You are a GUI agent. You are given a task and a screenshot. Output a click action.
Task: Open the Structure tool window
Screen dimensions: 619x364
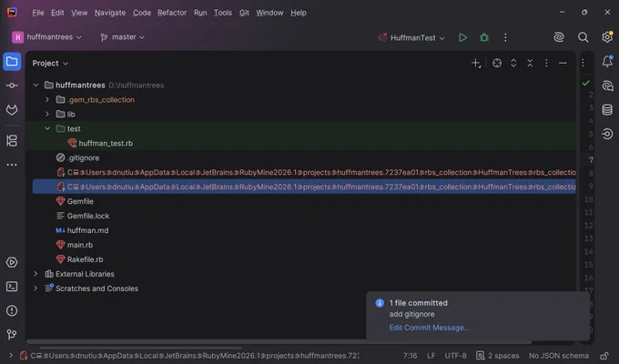coord(12,140)
